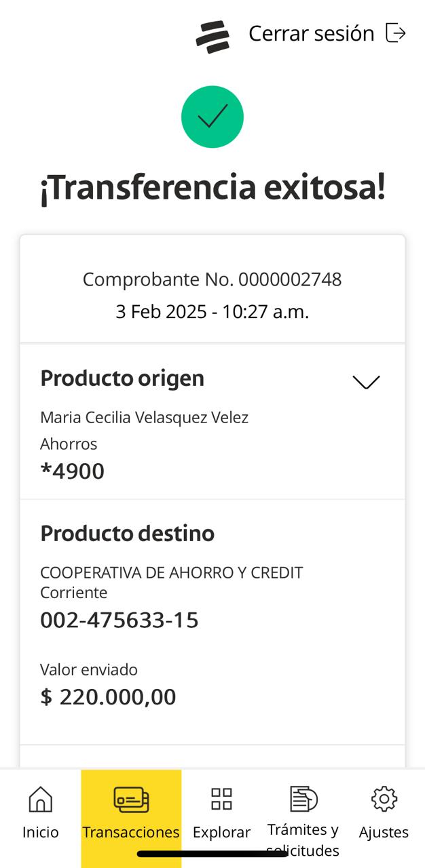Tap the Producto destino heading

(x=128, y=534)
